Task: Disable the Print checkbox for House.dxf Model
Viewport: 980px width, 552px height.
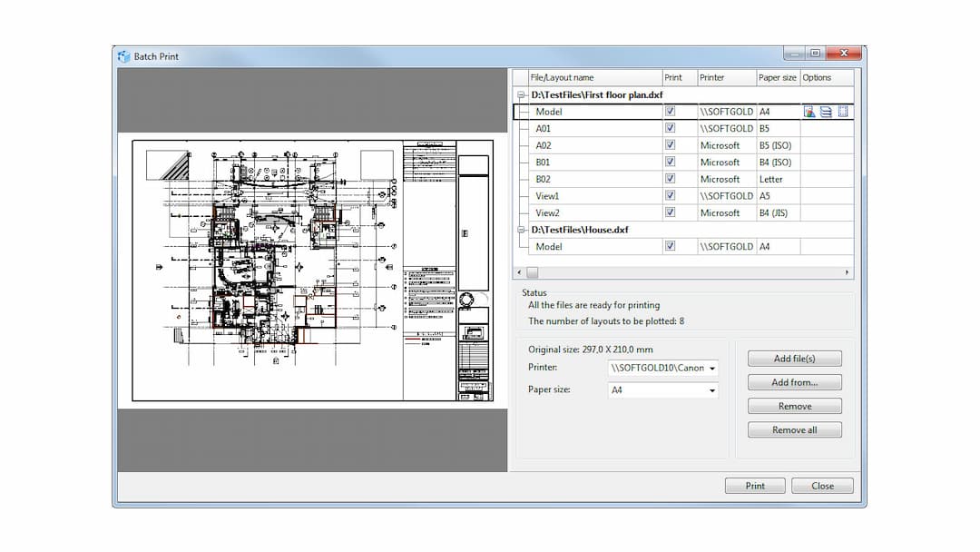Action: coord(669,246)
